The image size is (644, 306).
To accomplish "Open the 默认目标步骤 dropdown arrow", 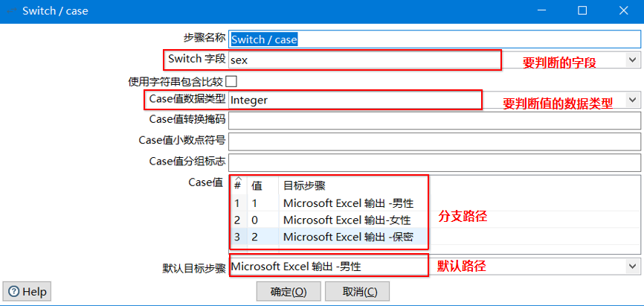I will [x=631, y=267].
